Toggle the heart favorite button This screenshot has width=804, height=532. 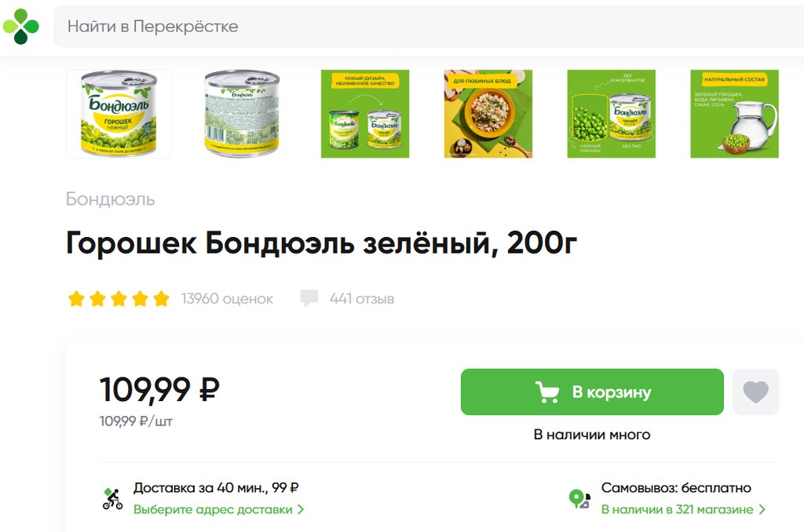[x=755, y=392]
